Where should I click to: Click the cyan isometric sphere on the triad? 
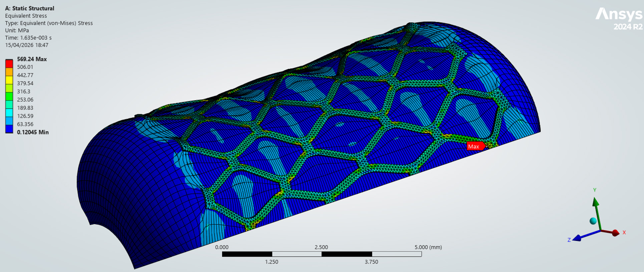593,221
